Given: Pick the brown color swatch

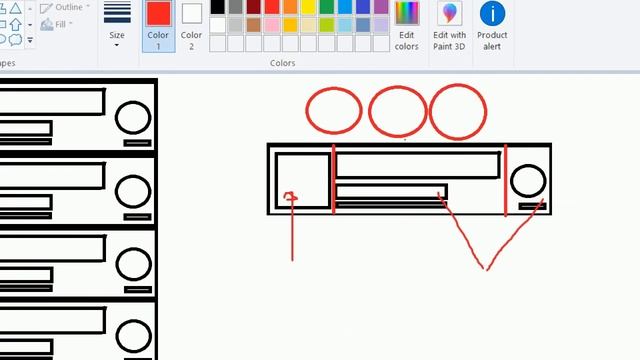Looking at the screenshot, I should 253,25.
